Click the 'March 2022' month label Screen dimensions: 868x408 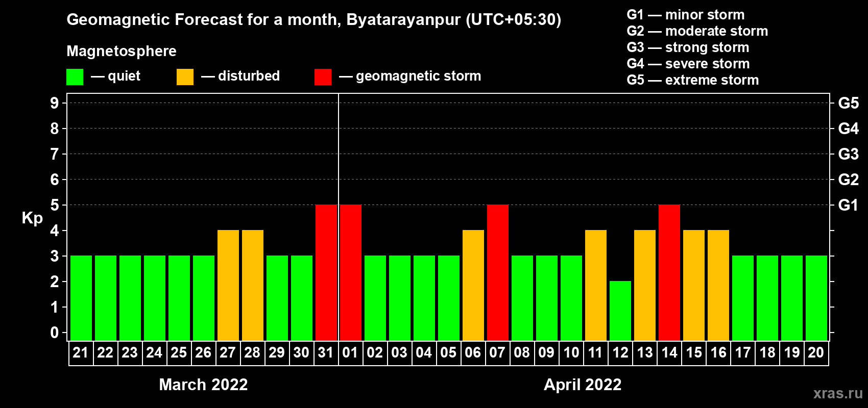203,385
